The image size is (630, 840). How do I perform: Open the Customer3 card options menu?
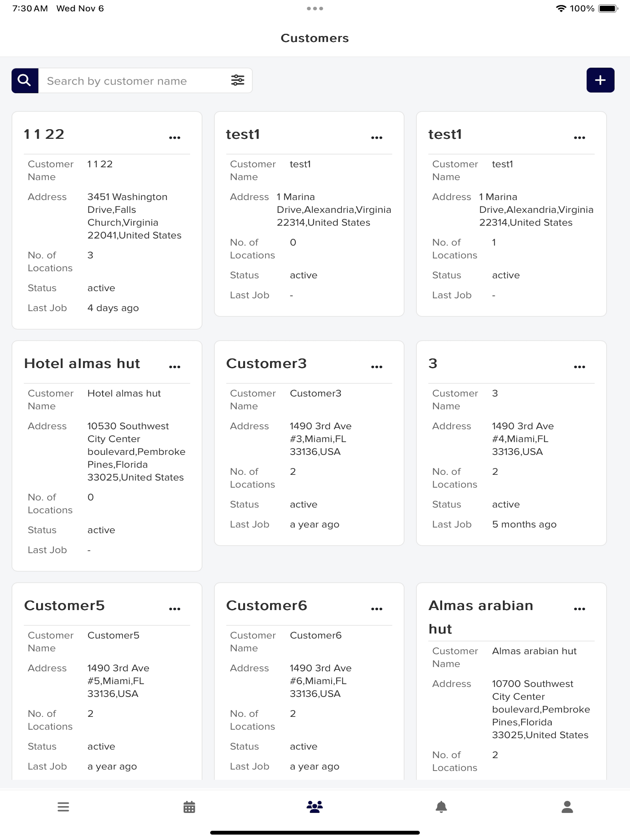pos(377,367)
